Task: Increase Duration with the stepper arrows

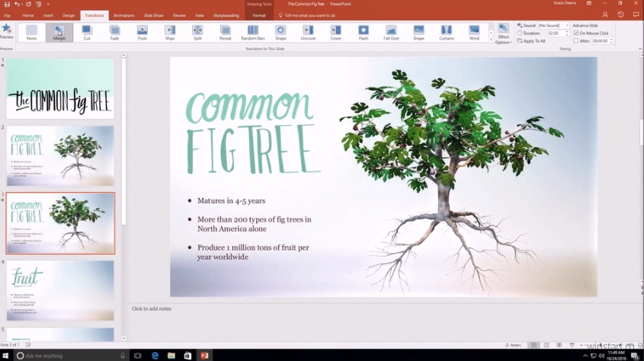Action: (568, 33)
